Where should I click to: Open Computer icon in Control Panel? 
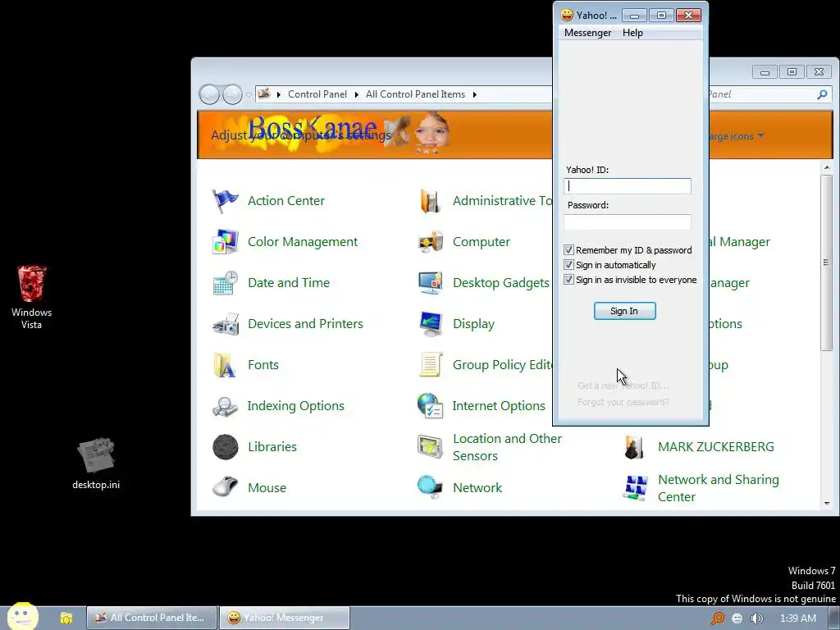430,242
